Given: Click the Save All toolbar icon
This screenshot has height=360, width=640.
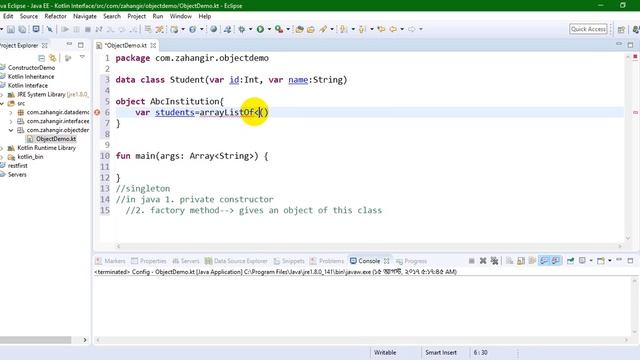Looking at the screenshot, I should click(x=22, y=29).
